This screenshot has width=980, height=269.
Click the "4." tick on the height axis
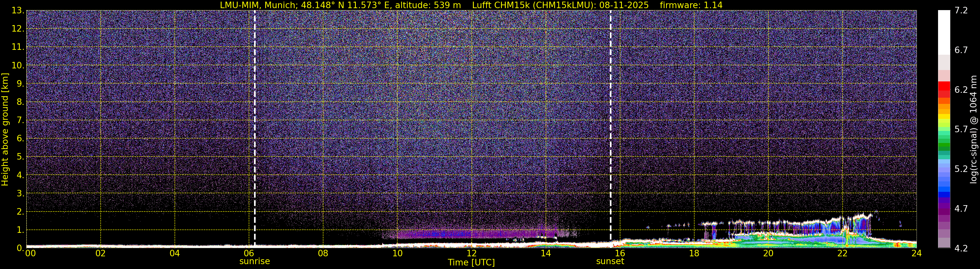pyautogui.click(x=20, y=175)
